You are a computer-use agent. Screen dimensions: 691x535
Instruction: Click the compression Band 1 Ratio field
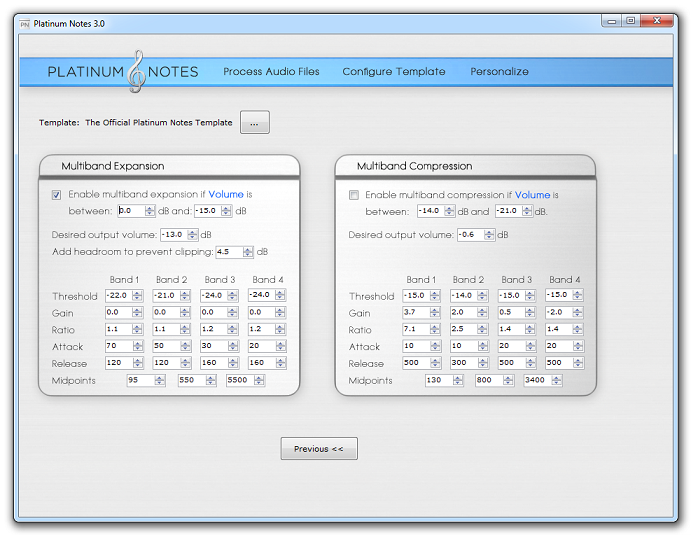[415, 330]
